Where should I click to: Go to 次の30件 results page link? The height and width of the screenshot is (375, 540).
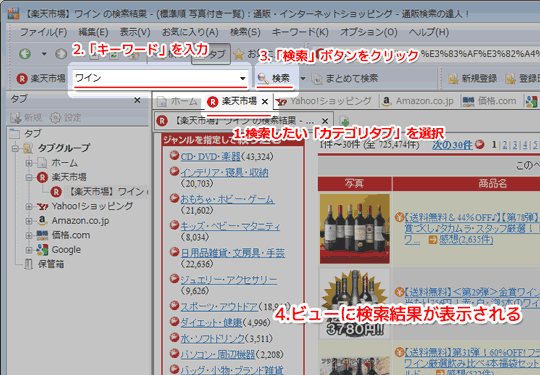(452, 145)
